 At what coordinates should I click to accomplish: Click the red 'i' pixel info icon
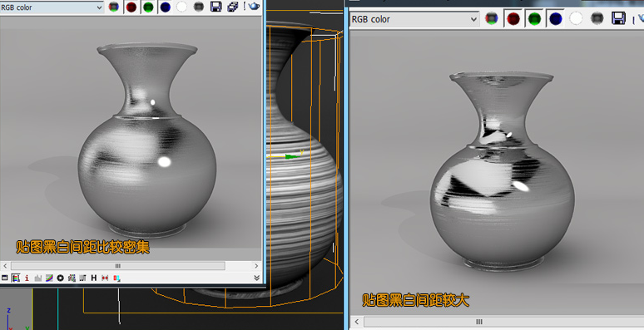(27, 278)
